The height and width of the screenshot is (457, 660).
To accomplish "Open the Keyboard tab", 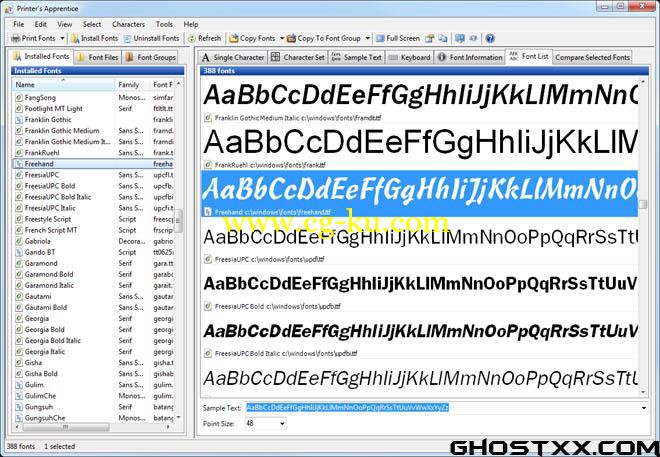I will [x=410, y=57].
